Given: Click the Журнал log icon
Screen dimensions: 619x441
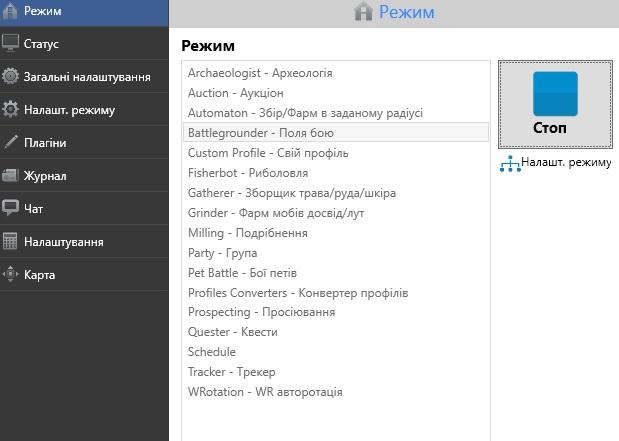Looking at the screenshot, I should (11, 176).
